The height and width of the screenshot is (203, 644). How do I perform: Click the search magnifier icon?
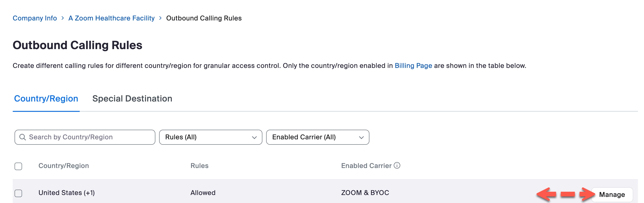(x=23, y=137)
